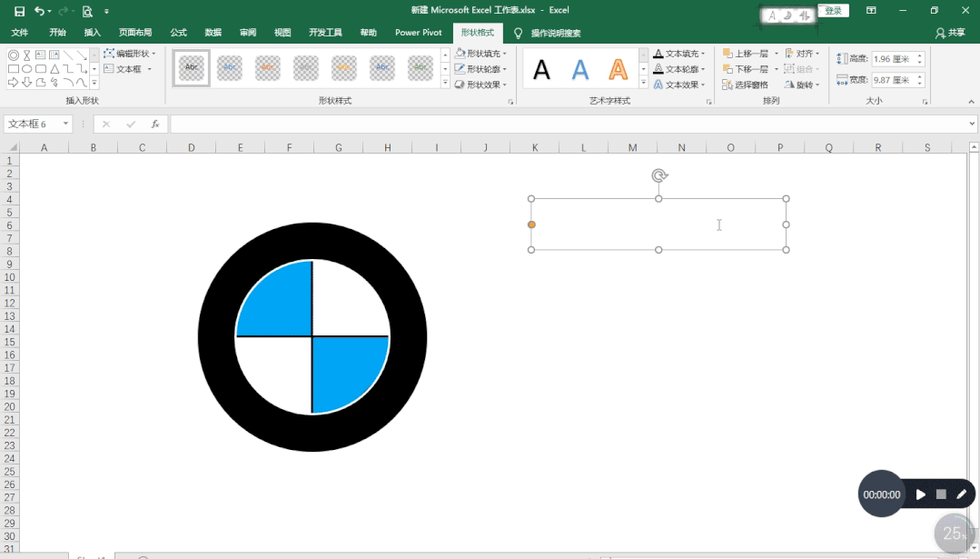The image size is (980, 559).
Task: Click the recorder pencil annotate button
Action: click(x=961, y=494)
